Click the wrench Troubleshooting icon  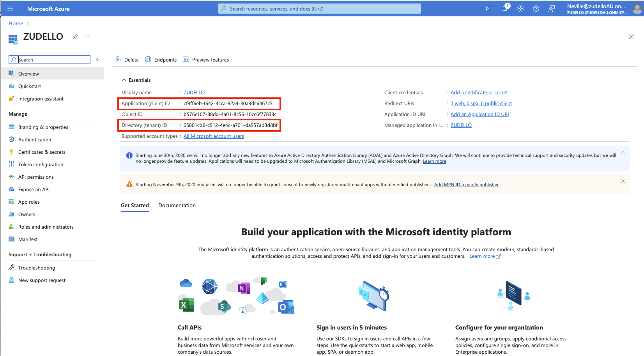pos(11,268)
